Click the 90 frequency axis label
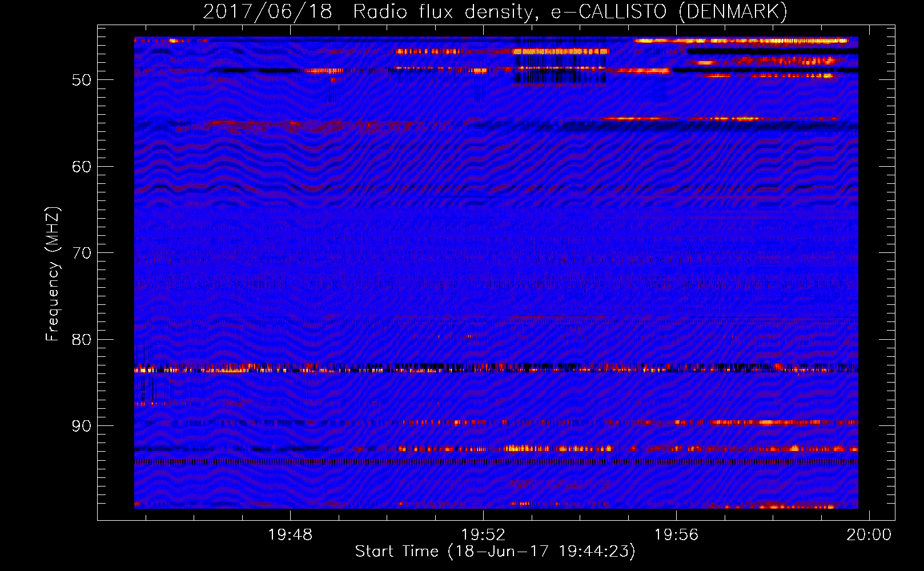The image size is (924, 571). (82, 426)
